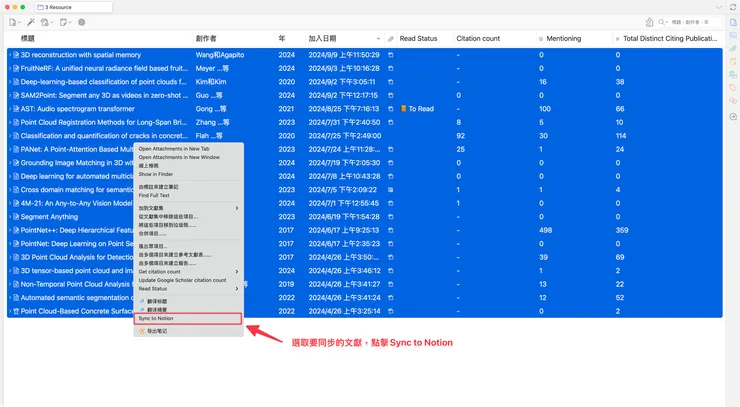Open the new note toolbar icon

coord(65,22)
